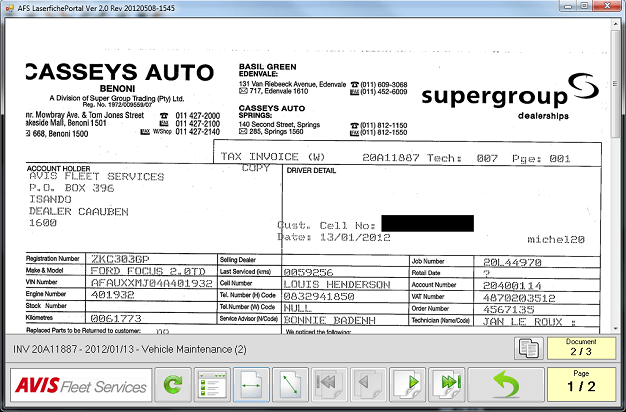This screenshot has height=412, width=626.
Task: Click the FORD FOCUS 2.0TD model text
Action: 148,271
